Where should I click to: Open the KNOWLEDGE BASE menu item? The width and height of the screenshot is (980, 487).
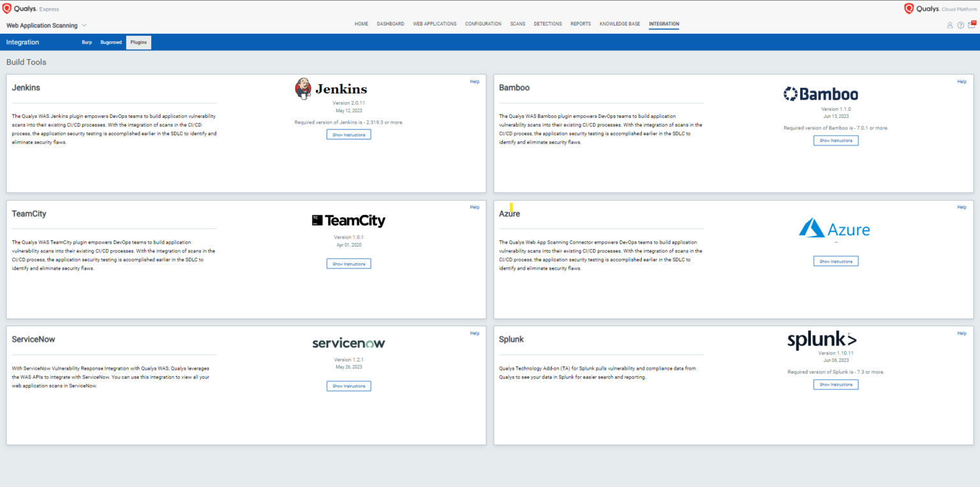620,24
